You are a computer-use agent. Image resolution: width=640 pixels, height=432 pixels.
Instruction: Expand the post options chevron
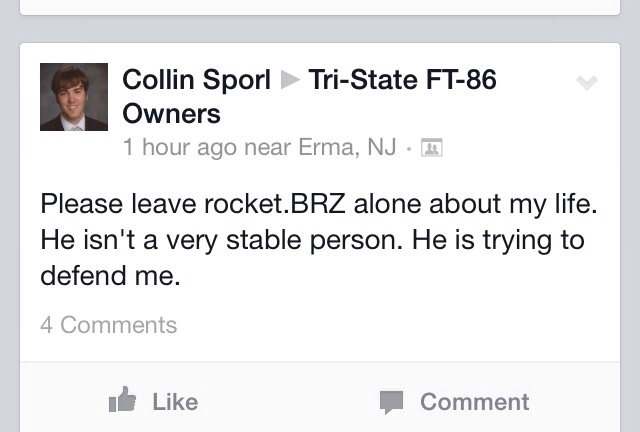click(x=587, y=84)
